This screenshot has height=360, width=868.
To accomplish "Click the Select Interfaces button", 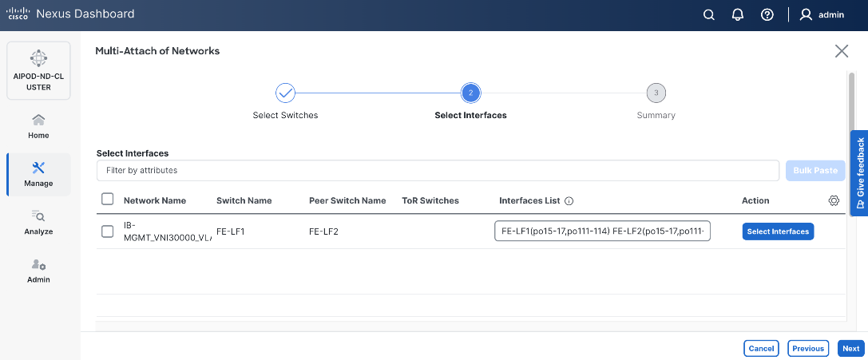I will click(x=779, y=231).
